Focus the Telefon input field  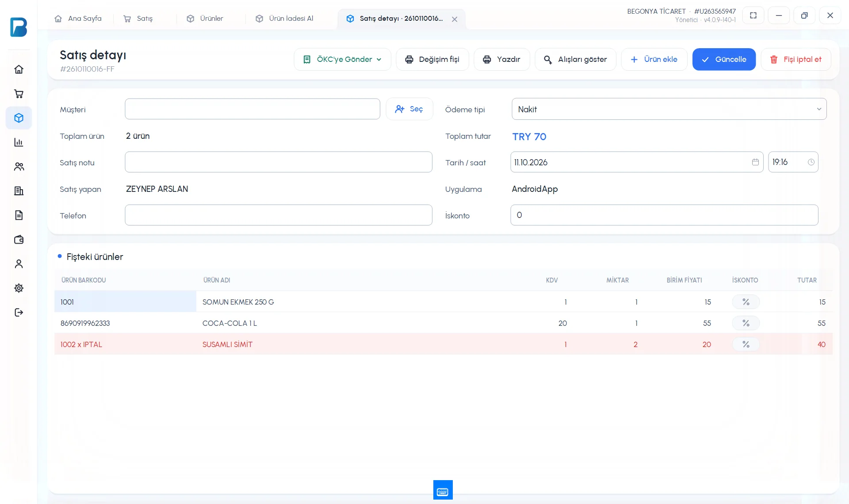point(279,215)
